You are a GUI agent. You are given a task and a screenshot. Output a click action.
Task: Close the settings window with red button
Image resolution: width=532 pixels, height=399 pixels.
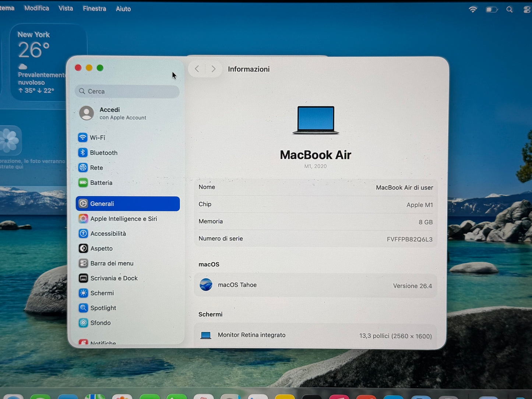[x=78, y=68]
